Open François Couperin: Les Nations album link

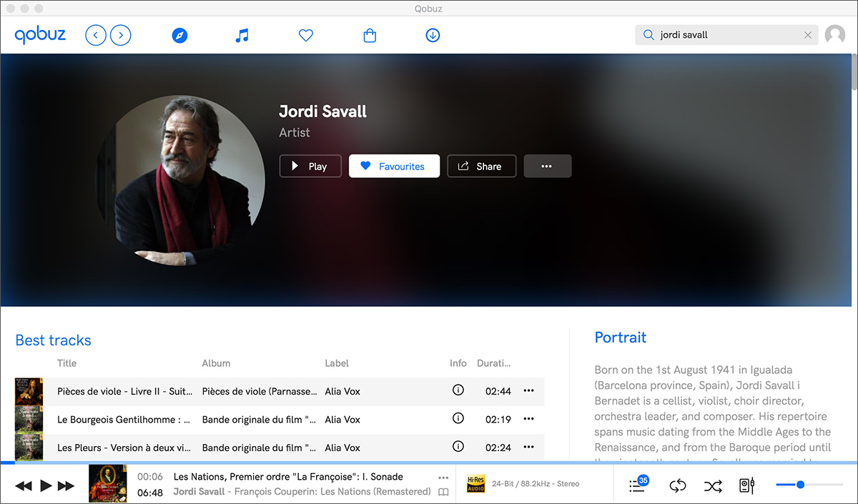pos(332,492)
